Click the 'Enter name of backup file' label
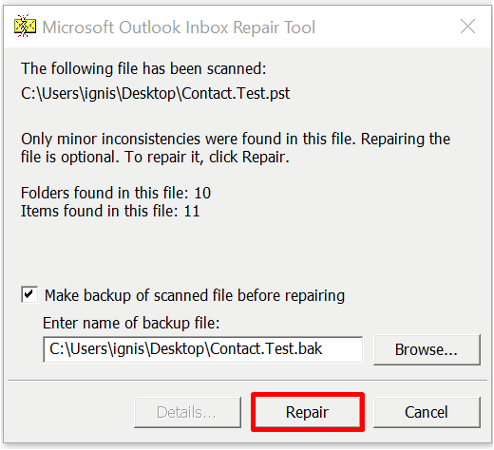The image size is (494, 450). (131, 323)
